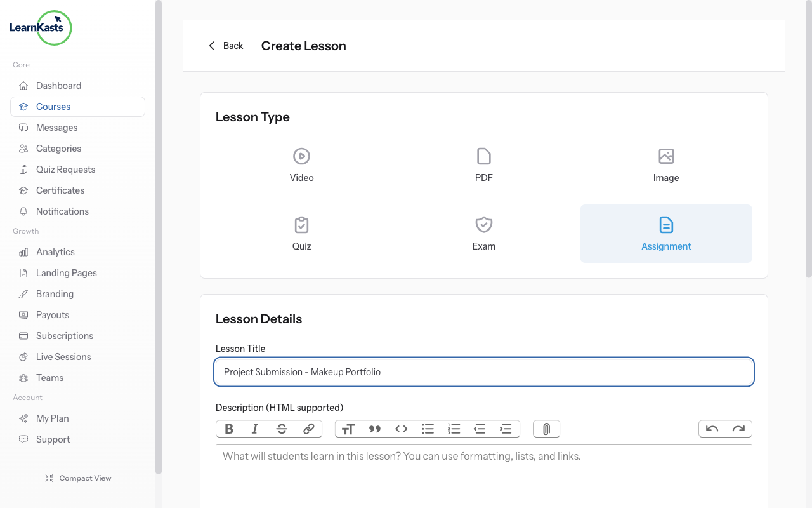
Task: Select the Video lesson type
Action: point(301,164)
